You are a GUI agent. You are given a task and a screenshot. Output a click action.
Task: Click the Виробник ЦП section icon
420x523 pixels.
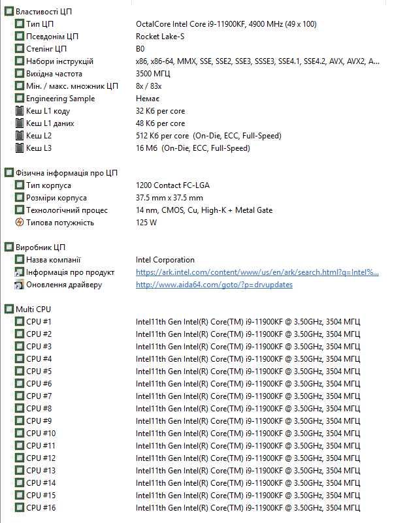click(9, 247)
